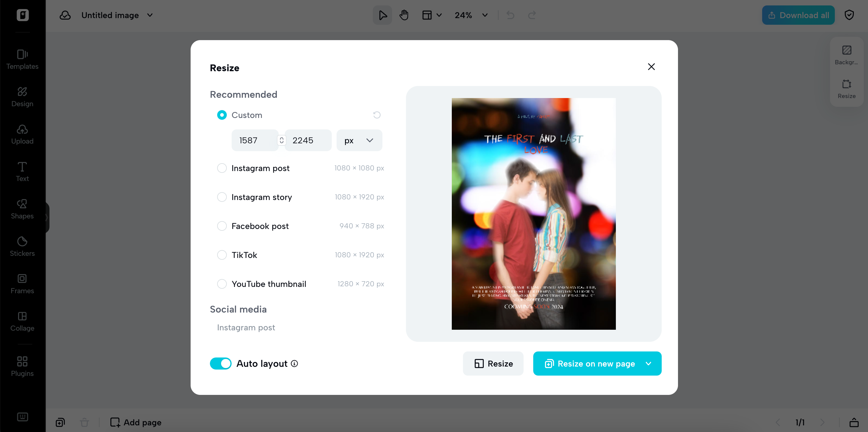
Task: Expand the Resize on new page arrow
Action: (648, 363)
